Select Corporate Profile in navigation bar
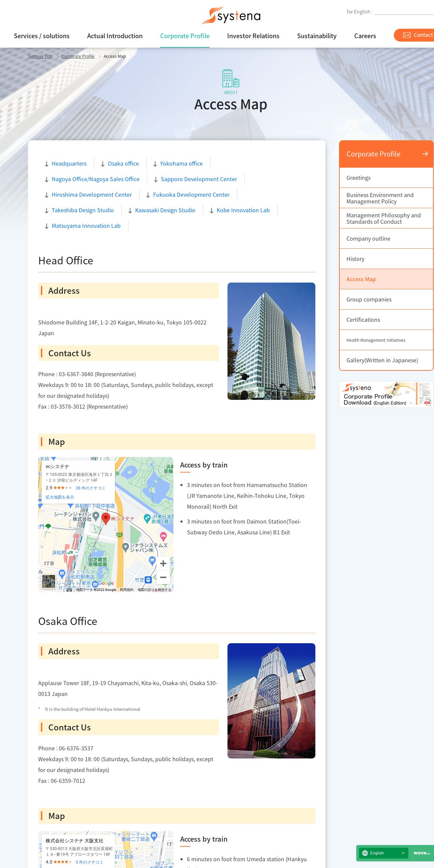The image size is (434, 868). (185, 36)
